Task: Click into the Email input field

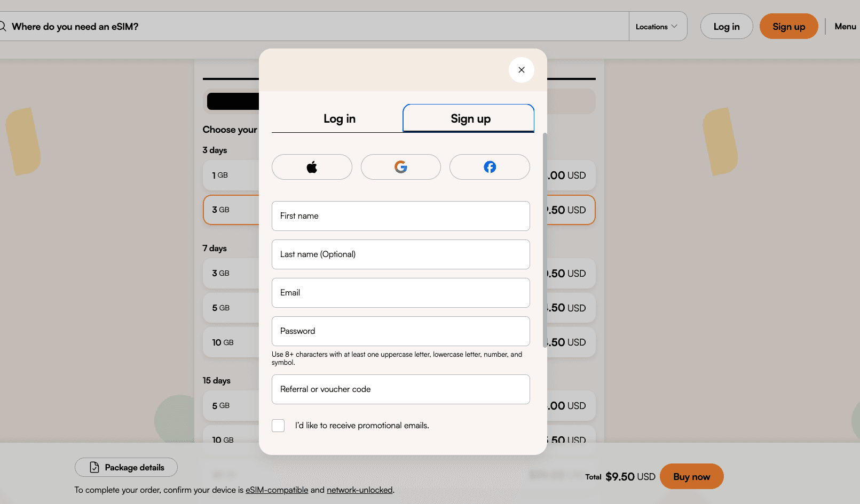Action: point(400,293)
